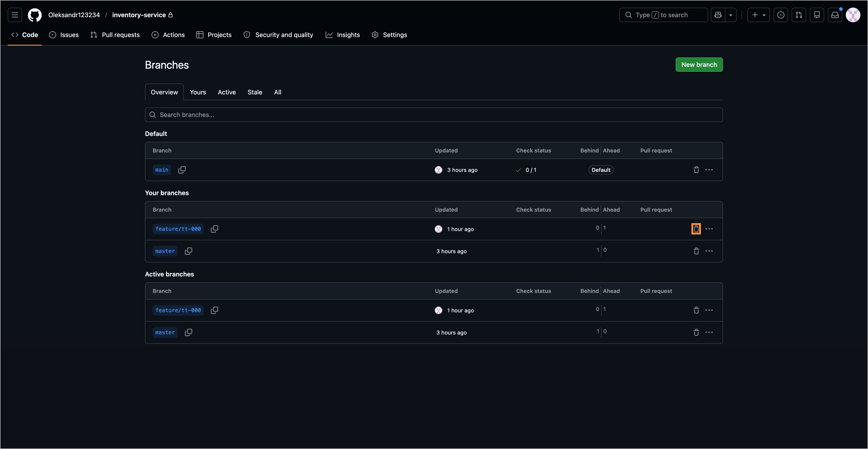Open the main branch link
868x449 pixels.
[x=162, y=170]
